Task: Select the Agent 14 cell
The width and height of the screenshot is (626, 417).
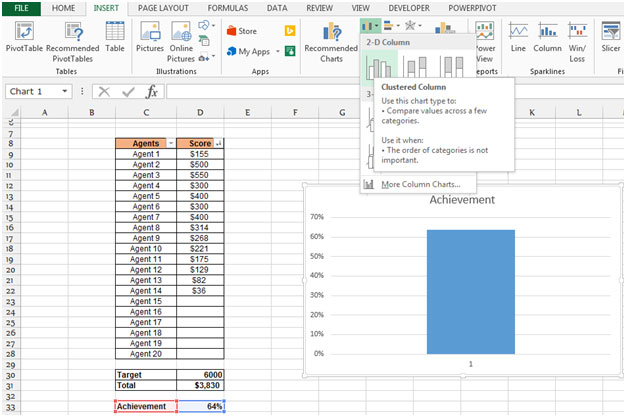Action: (x=146, y=291)
